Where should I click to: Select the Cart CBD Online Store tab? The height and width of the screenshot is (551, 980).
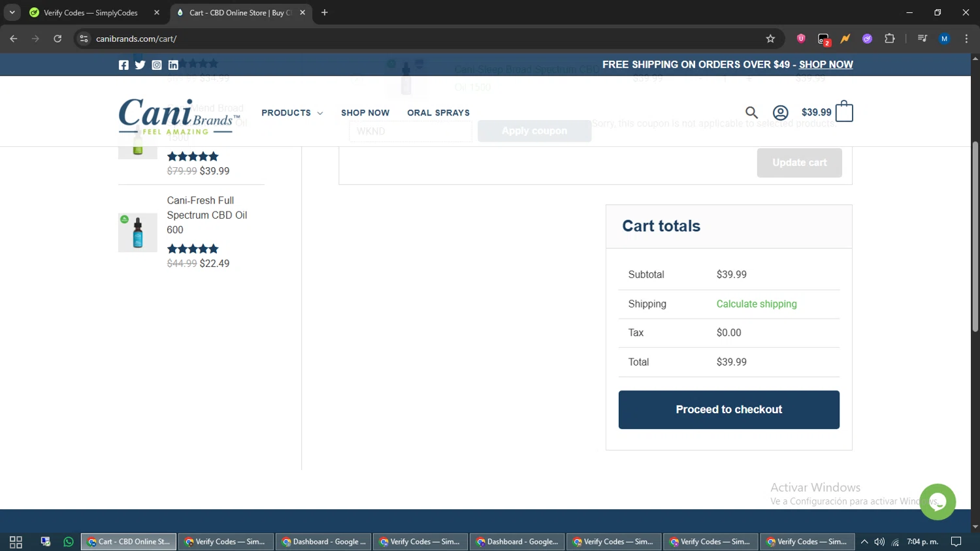[x=241, y=12]
